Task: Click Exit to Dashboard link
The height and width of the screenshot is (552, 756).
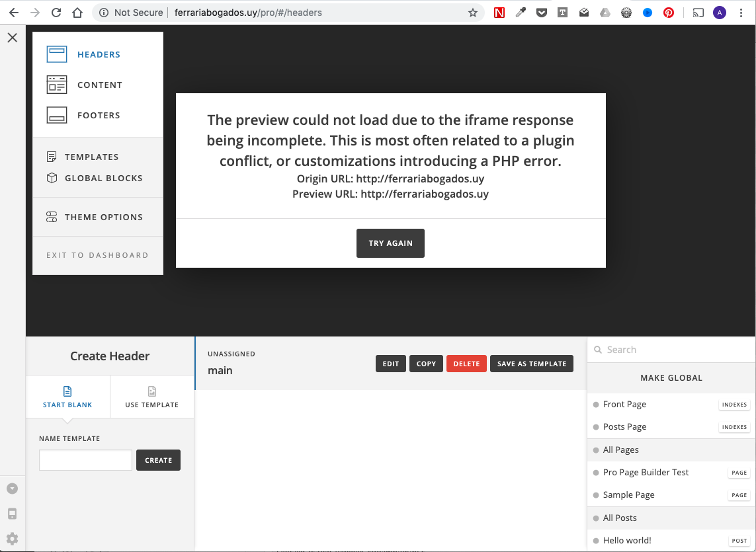Action: coord(97,255)
